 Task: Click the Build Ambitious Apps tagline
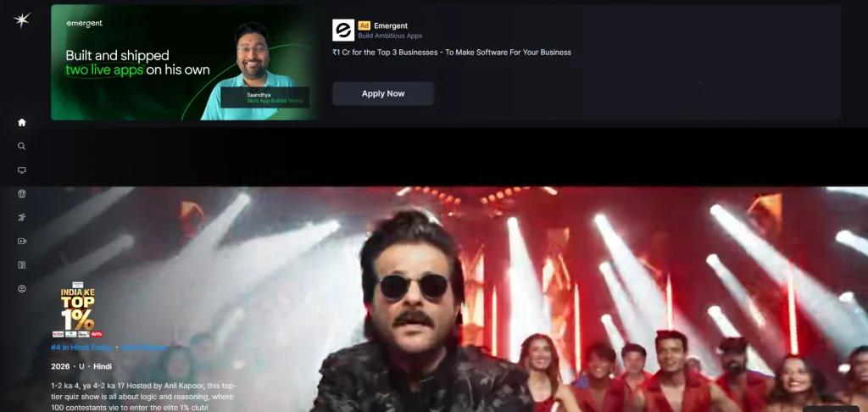click(390, 36)
